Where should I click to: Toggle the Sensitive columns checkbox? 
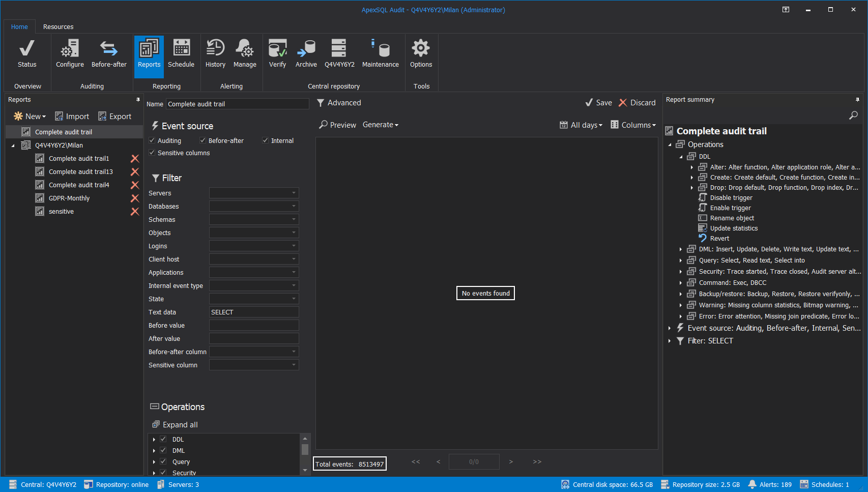(x=152, y=153)
